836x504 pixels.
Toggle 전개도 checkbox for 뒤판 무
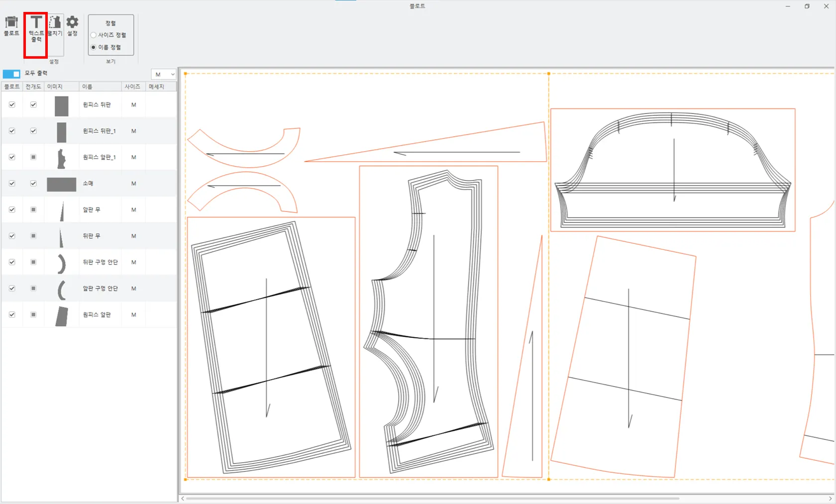click(33, 236)
